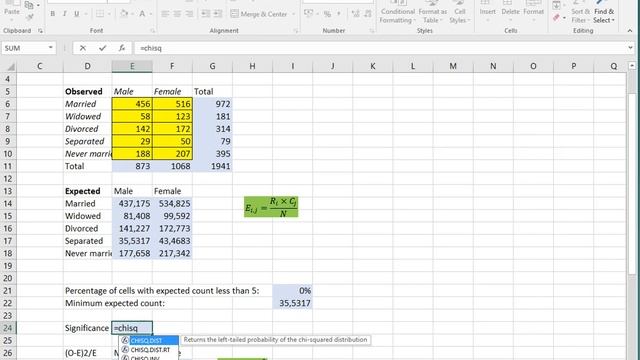Open Format cells menu
Screen dimensions: 640x360
533,11
